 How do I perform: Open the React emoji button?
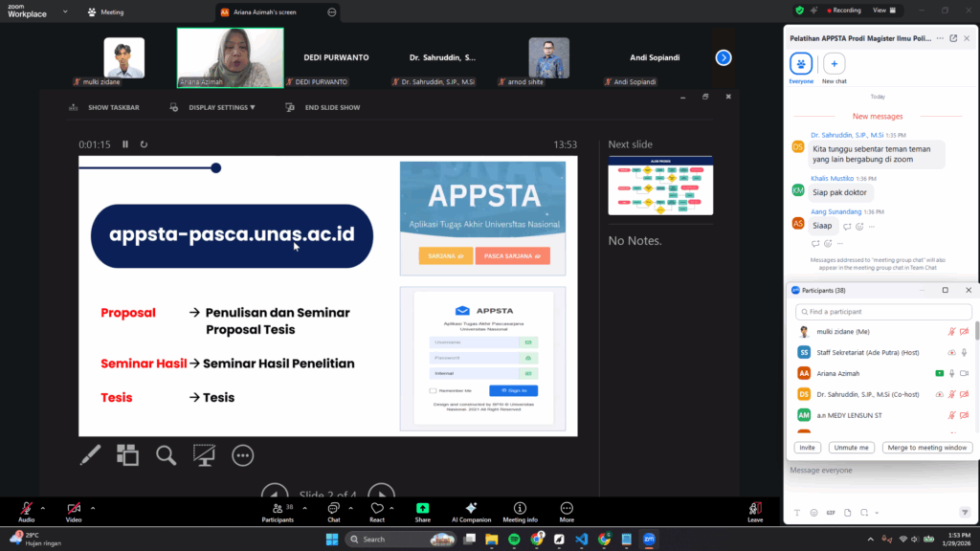377,512
